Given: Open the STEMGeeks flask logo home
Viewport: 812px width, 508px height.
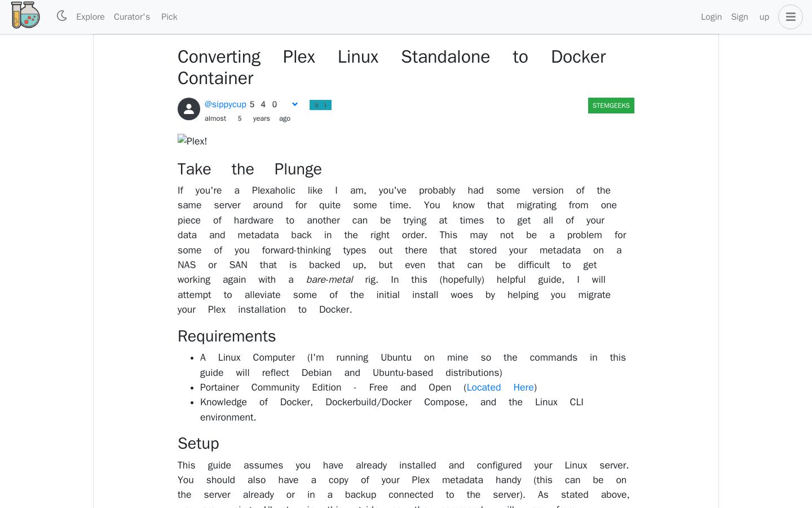Looking at the screenshot, I should coord(25,15).
